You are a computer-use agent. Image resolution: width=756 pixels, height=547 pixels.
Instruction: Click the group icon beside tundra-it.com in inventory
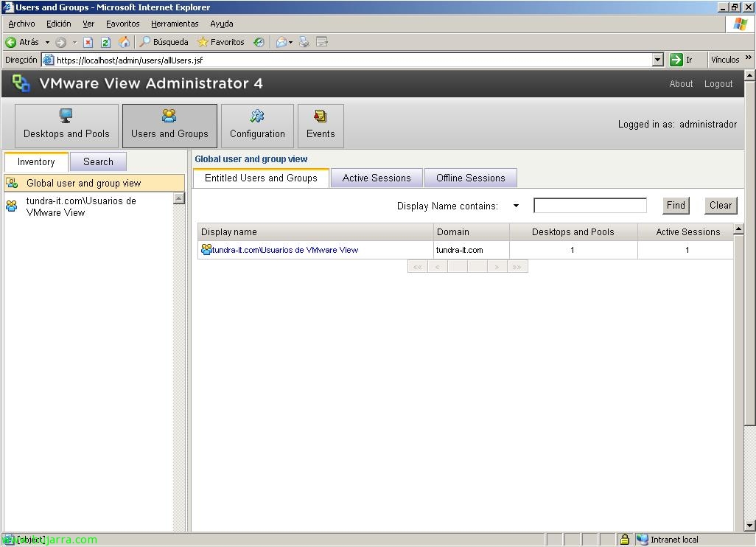(x=12, y=206)
